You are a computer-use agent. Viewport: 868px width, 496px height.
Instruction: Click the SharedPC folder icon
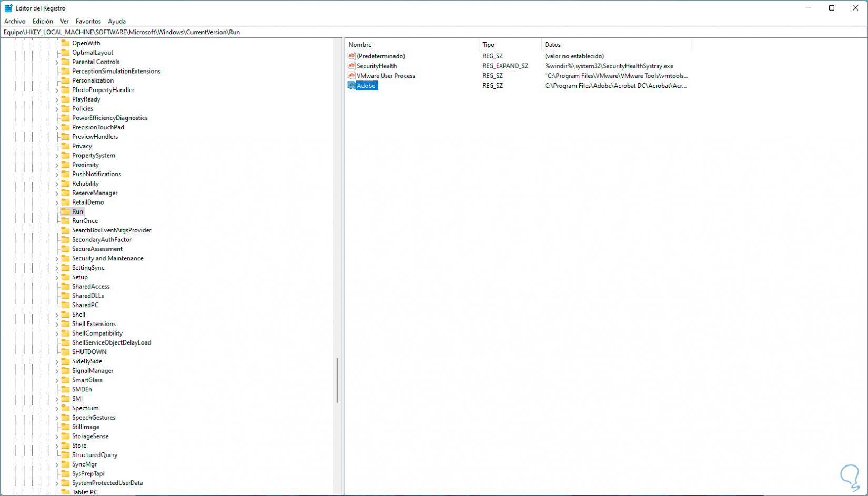tap(65, 305)
